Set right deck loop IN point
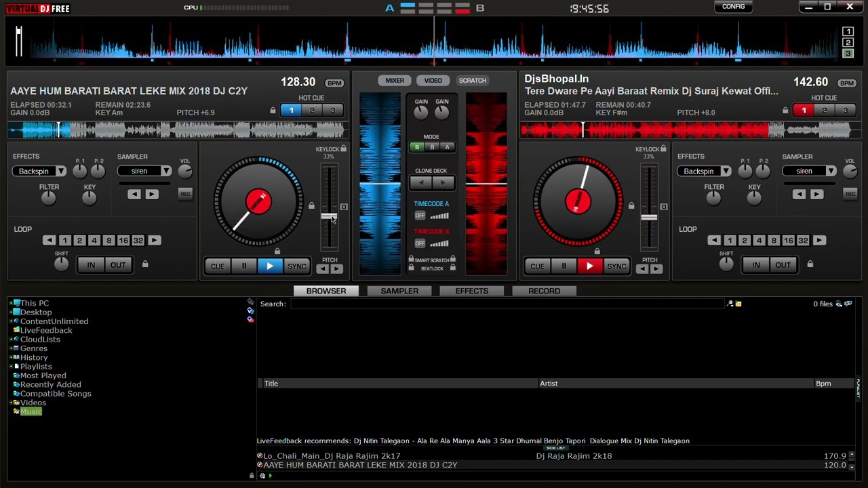The image size is (868, 488). (x=756, y=265)
